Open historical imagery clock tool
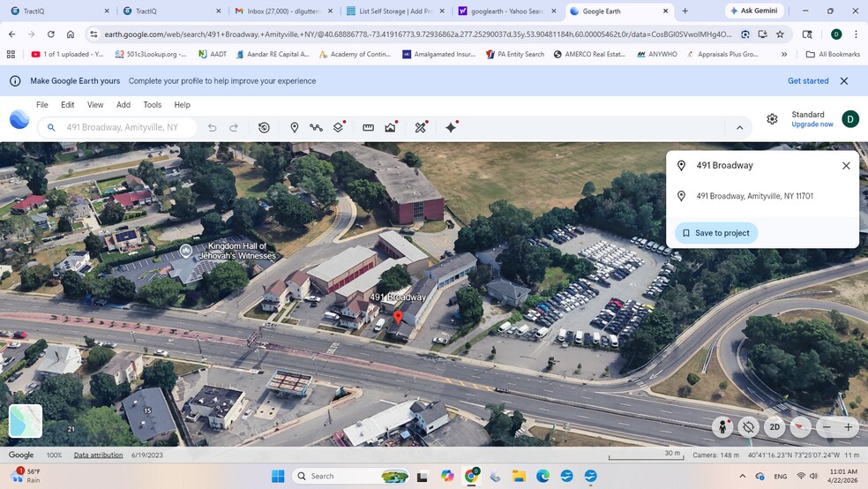 click(264, 127)
